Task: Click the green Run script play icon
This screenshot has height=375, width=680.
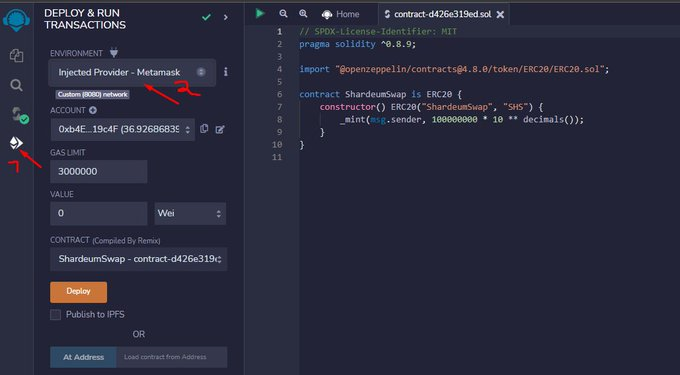Action: tap(260, 13)
